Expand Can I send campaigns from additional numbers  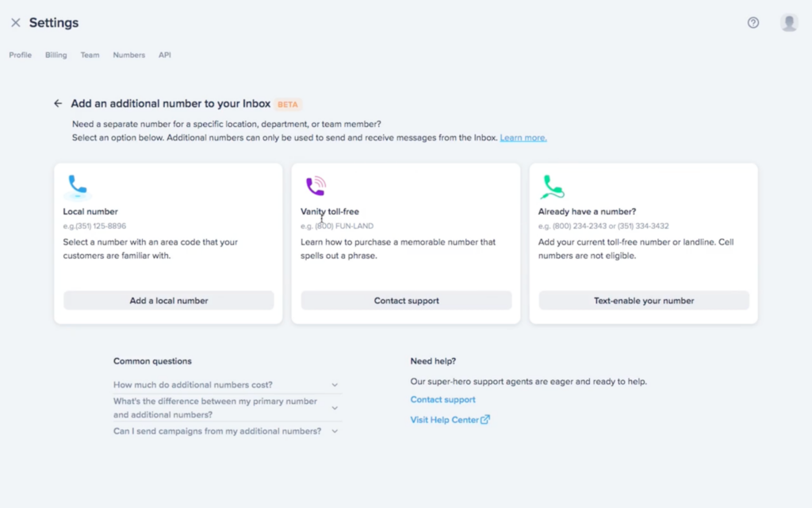pos(334,430)
